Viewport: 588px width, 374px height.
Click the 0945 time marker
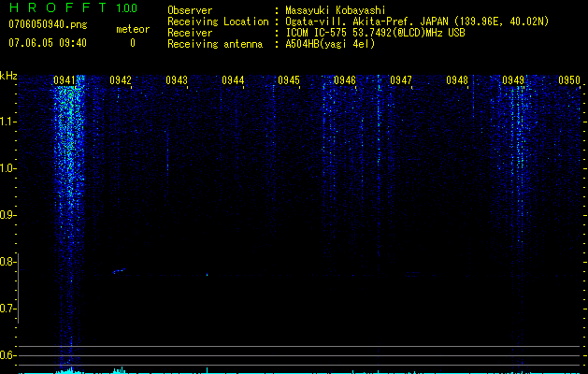(289, 80)
